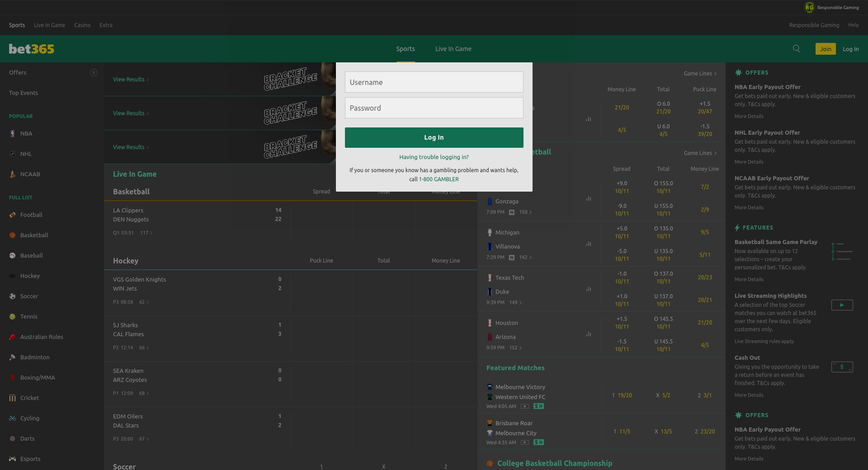The image size is (868, 470).
Task: Open stats icon for Michigan vs Villanova
Action: pos(589,244)
